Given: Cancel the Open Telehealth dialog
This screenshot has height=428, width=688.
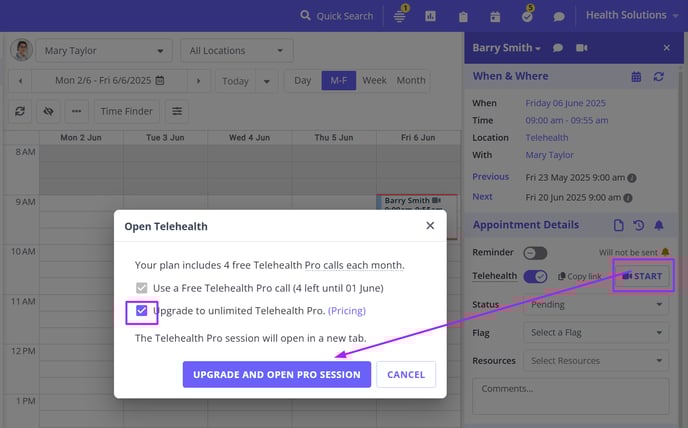Looking at the screenshot, I should tap(406, 374).
